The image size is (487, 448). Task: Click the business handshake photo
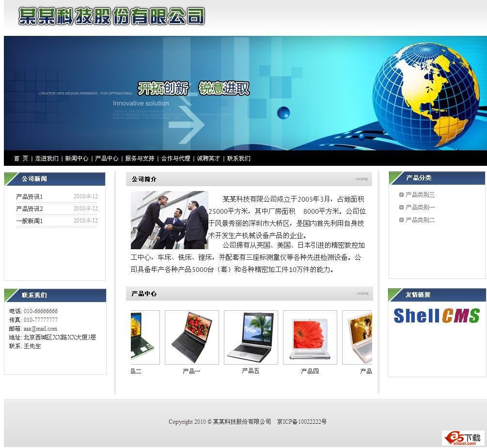pyautogui.click(x=170, y=220)
